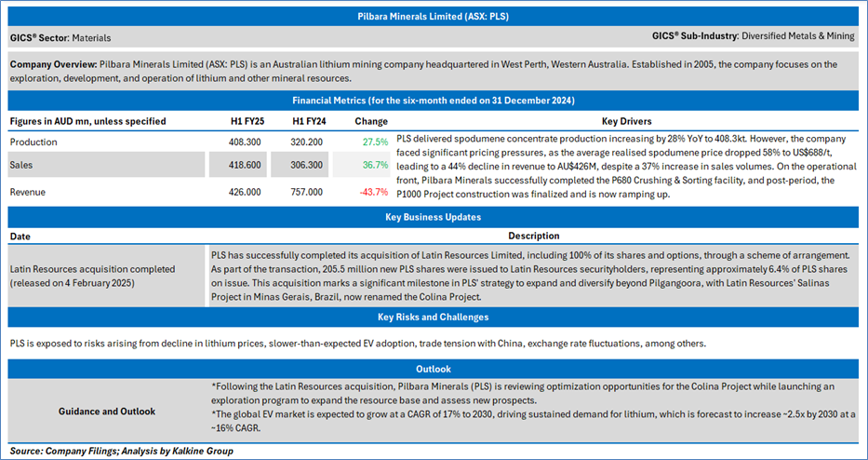Click the Financial Metrics section header
Screen dimensions: 868x460
click(x=434, y=101)
